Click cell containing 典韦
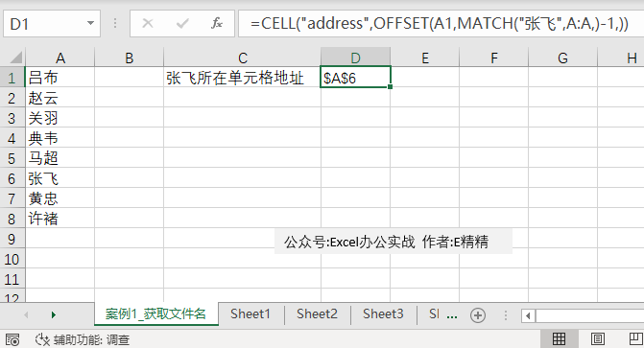 click(60, 138)
